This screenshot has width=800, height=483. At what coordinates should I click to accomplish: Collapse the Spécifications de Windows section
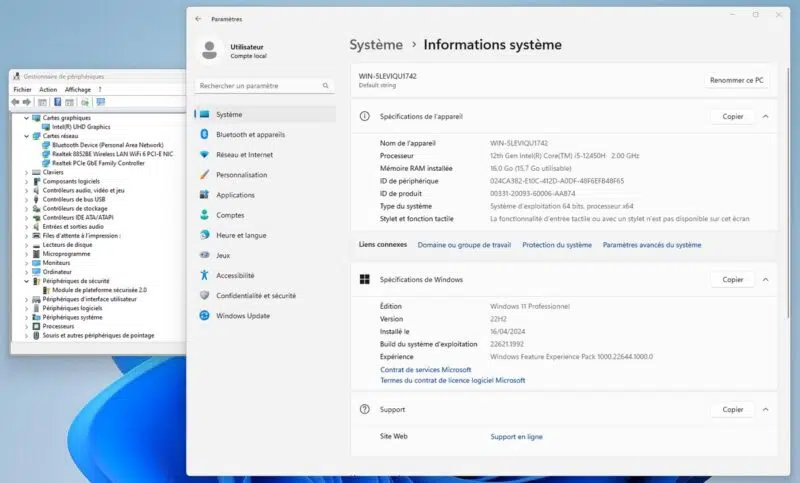click(x=765, y=280)
